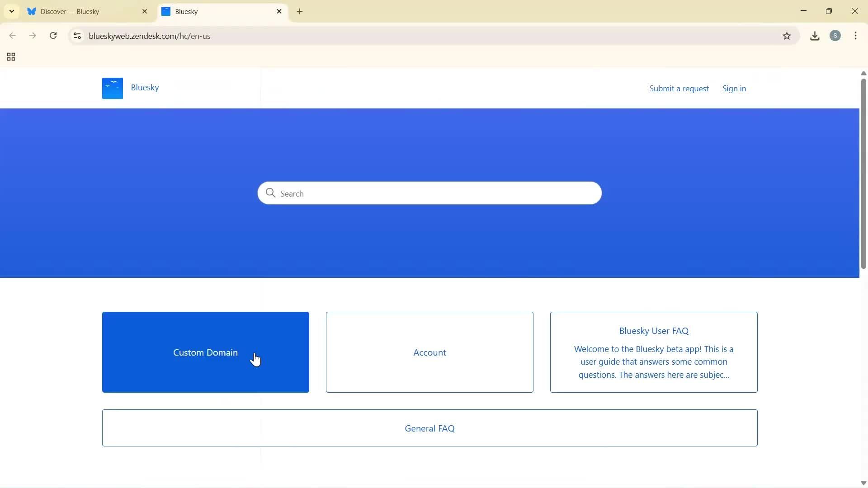Open the browser three-dot menu
The width and height of the screenshot is (868, 488).
coord(856,36)
